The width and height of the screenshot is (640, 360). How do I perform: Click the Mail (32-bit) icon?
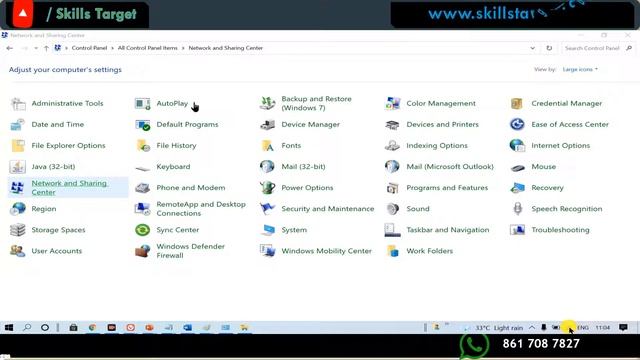(267, 167)
